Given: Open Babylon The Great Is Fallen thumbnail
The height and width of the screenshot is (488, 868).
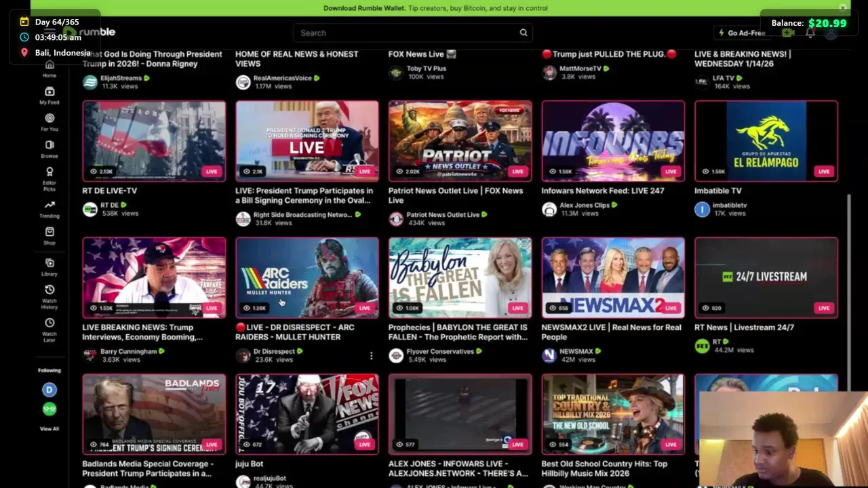Looking at the screenshot, I should point(460,277).
